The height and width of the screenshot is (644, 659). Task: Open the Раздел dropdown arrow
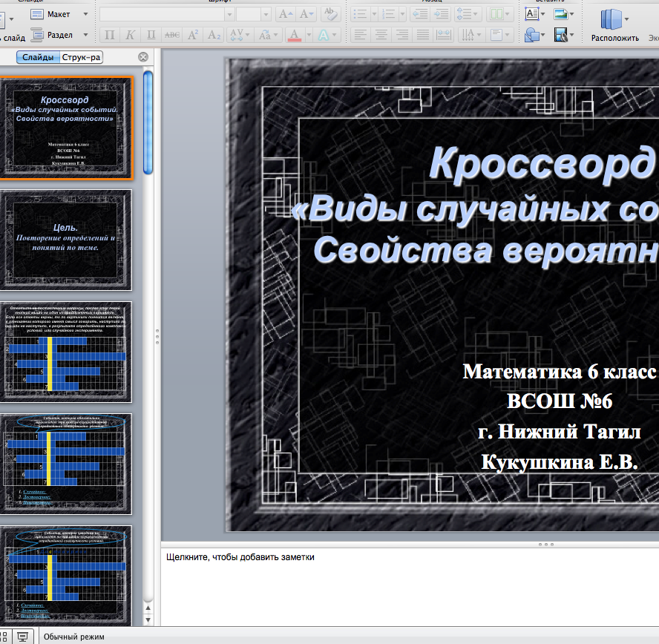point(86,35)
